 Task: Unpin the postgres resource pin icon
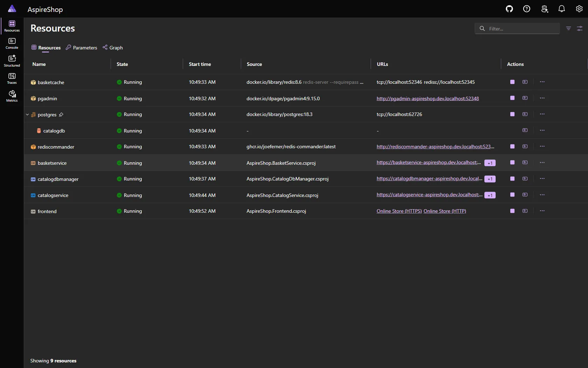[x=61, y=115]
